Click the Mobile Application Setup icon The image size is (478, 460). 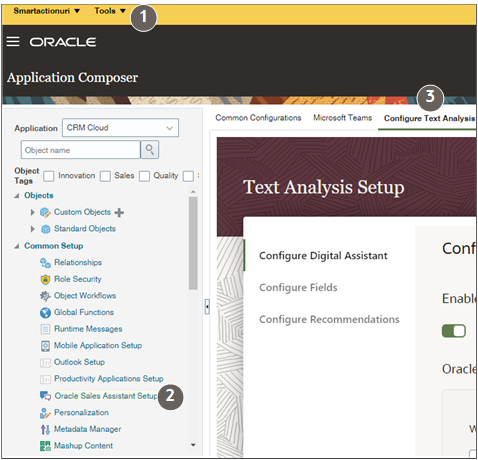click(45, 346)
